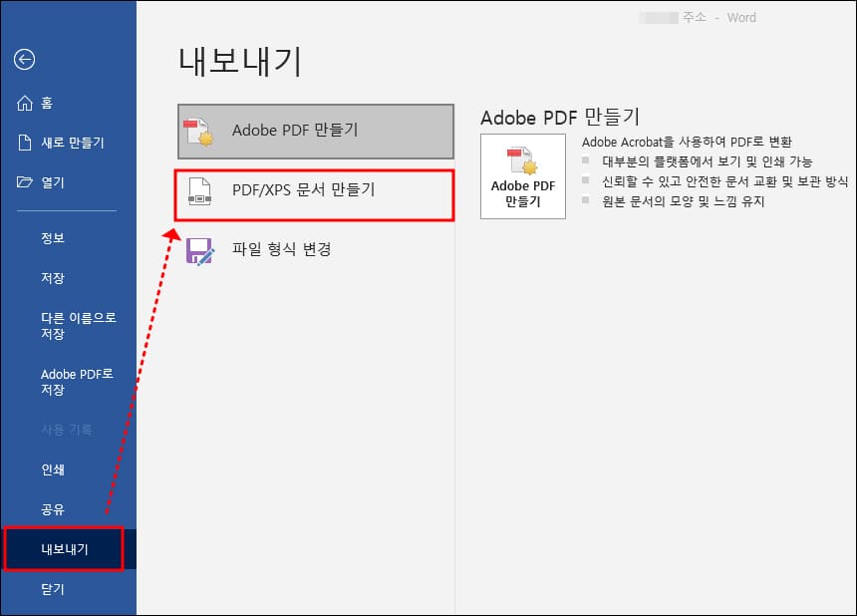857x616 pixels.
Task: Click the PDF/XPS document icon
Action: coord(199,191)
